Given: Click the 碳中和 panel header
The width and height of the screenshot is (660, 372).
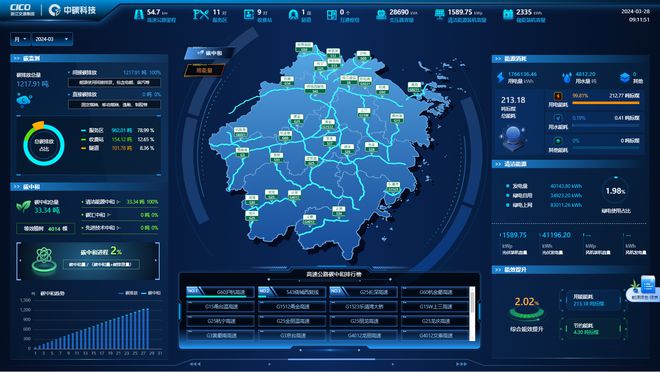Looking at the screenshot, I should click(x=89, y=186).
